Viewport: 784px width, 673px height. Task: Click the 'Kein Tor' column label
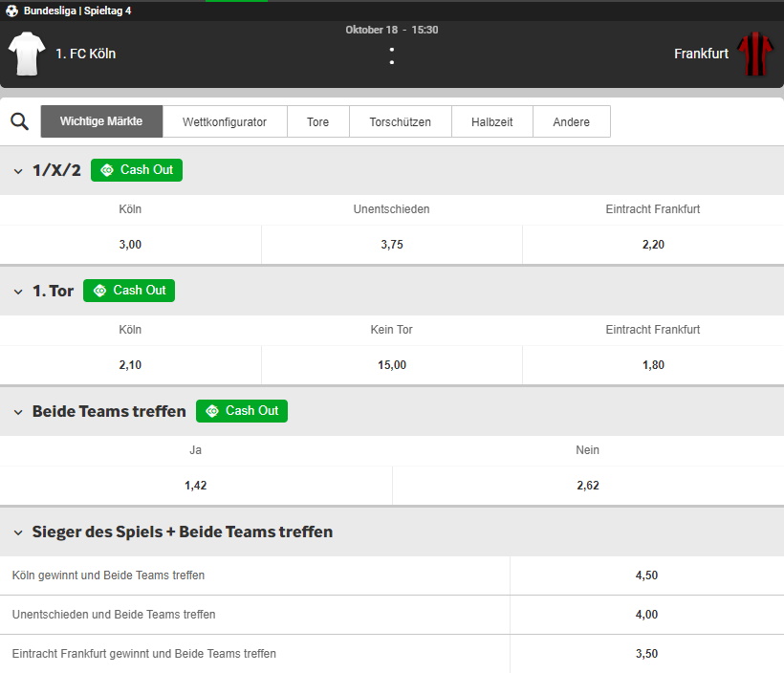[x=391, y=330]
